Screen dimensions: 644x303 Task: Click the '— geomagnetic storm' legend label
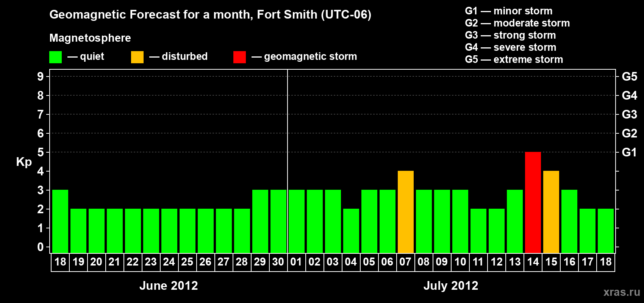(304, 56)
